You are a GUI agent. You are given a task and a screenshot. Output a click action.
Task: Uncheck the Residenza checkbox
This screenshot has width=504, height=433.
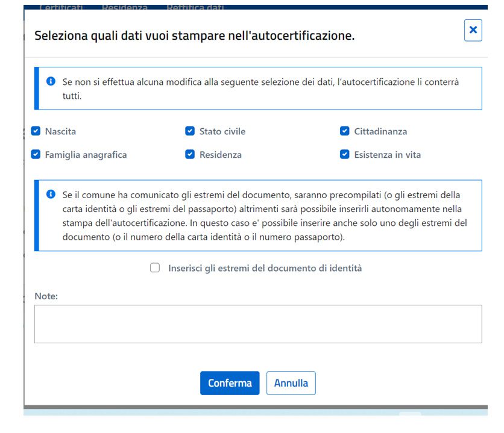pos(190,154)
